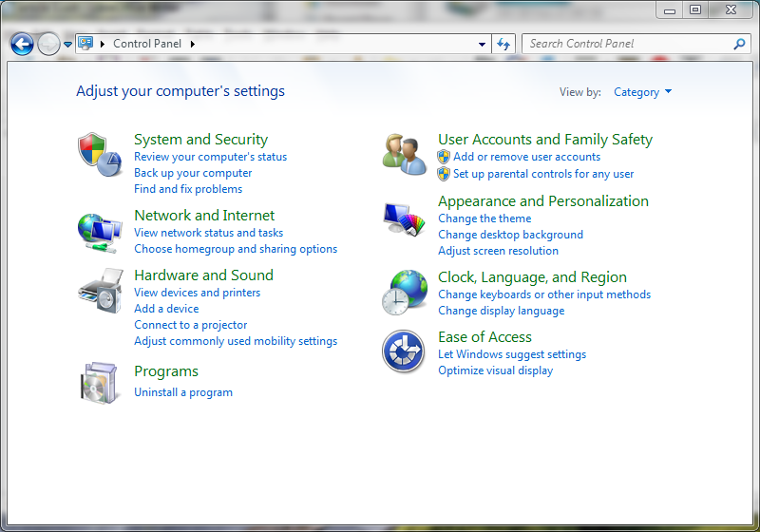
Task: Click the grayed Forward arrow button
Action: pos(48,45)
